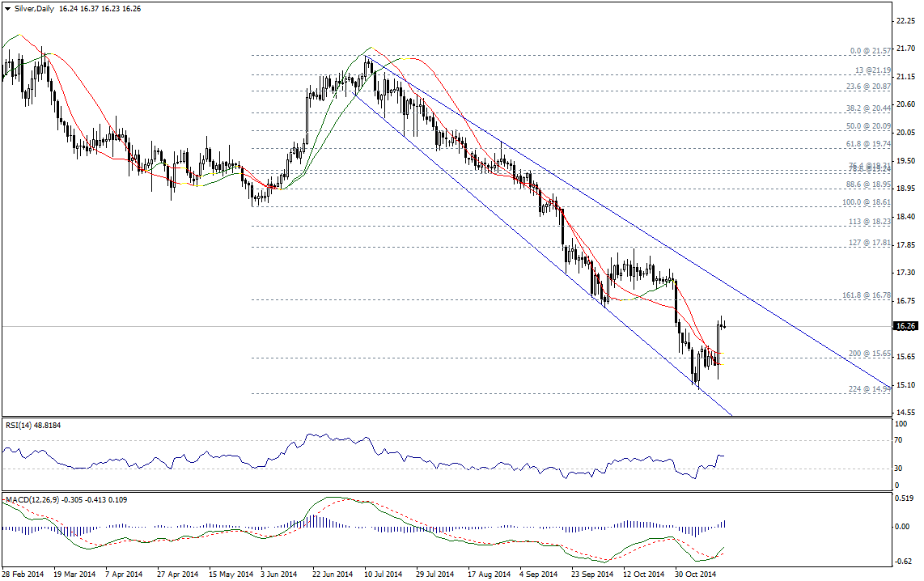The image size is (924, 581).
Task: Select the Fibonacci label 0.0 @ 21.57
Action: pyautogui.click(x=871, y=51)
